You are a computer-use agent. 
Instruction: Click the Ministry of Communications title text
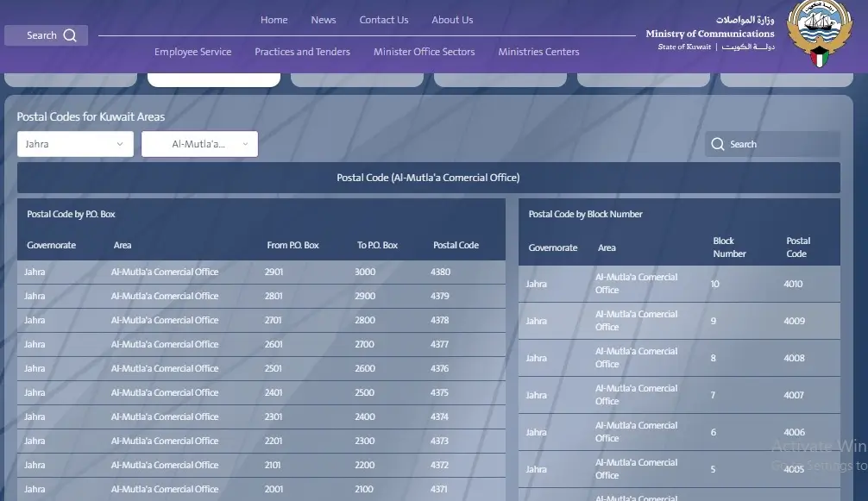[x=709, y=34]
